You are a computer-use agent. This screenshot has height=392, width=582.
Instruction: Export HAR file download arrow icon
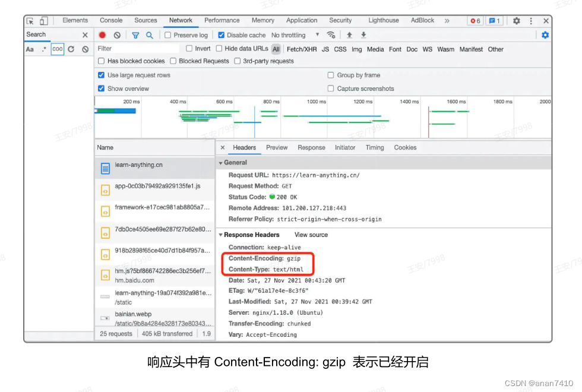[x=363, y=35]
